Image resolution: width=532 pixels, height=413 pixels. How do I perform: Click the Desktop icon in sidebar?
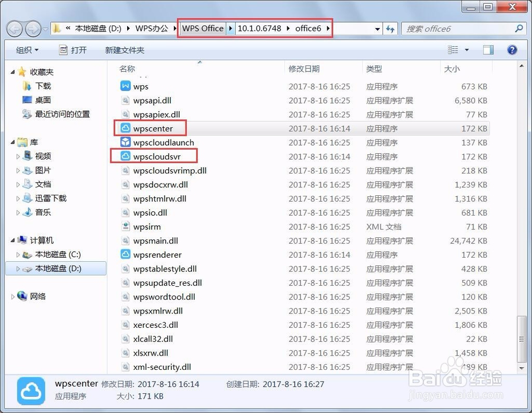coord(27,100)
